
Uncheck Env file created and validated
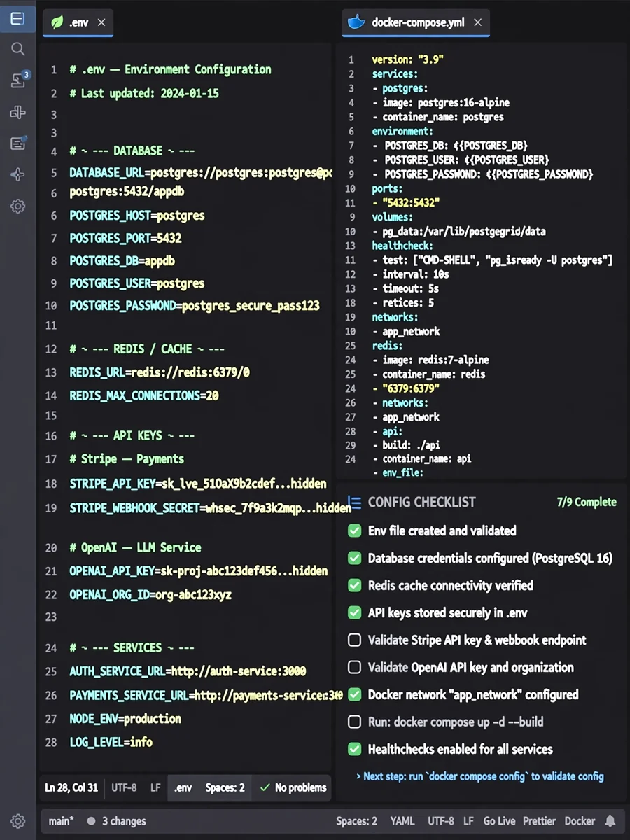[x=355, y=531]
